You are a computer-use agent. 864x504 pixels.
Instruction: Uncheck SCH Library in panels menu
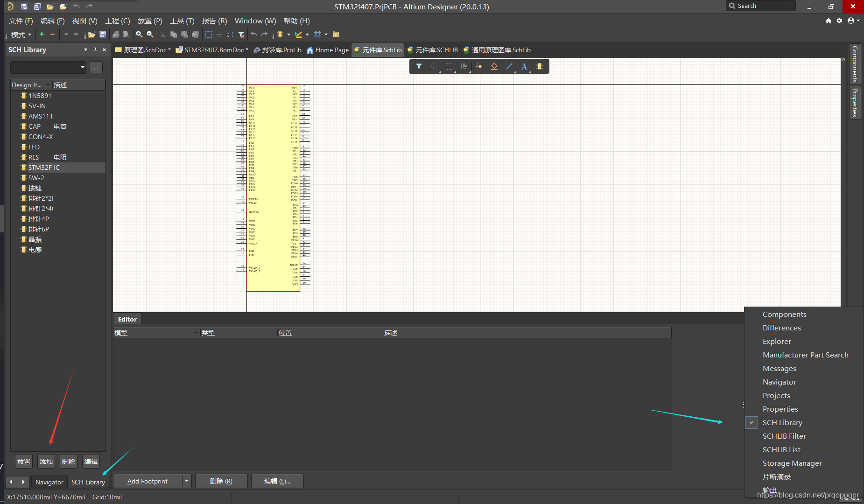[782, 422]
